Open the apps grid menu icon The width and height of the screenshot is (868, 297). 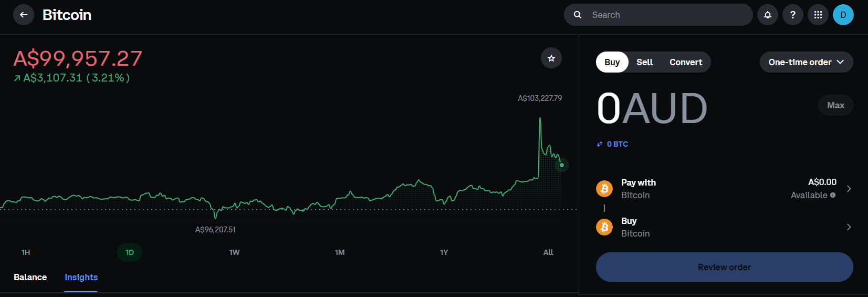point(818,15)
